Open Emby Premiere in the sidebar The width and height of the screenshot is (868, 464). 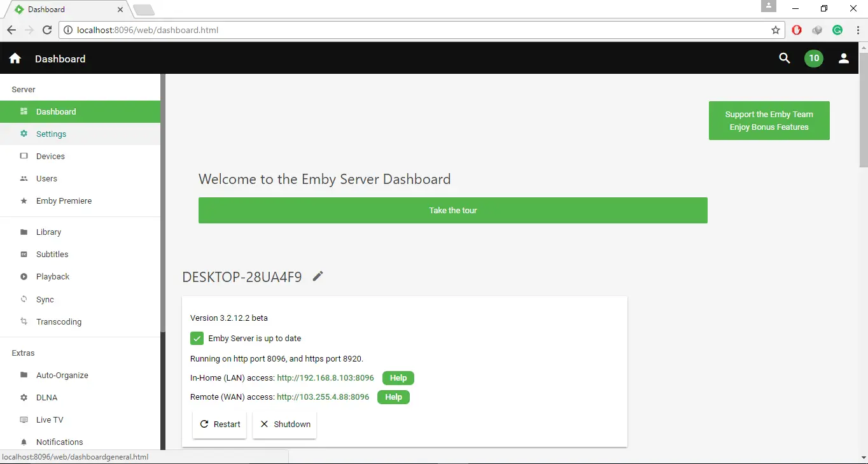point(80,200)
